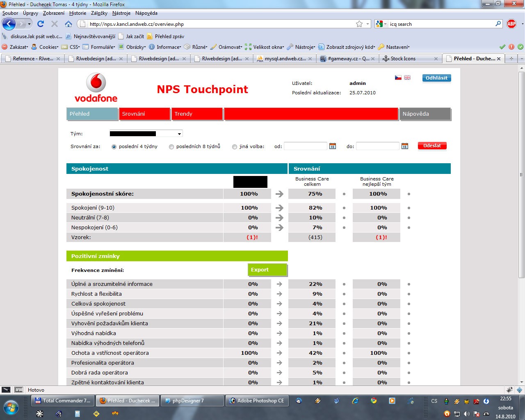The image size is (525, 420).
Task: Click the green Export button
Action: [267, 270]
